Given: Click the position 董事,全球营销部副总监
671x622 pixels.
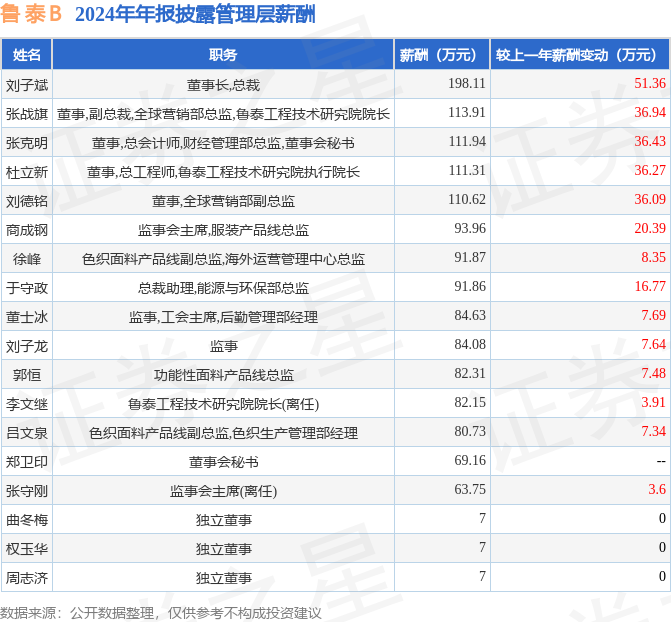Looking at the screenshot, I should [223, 201].
